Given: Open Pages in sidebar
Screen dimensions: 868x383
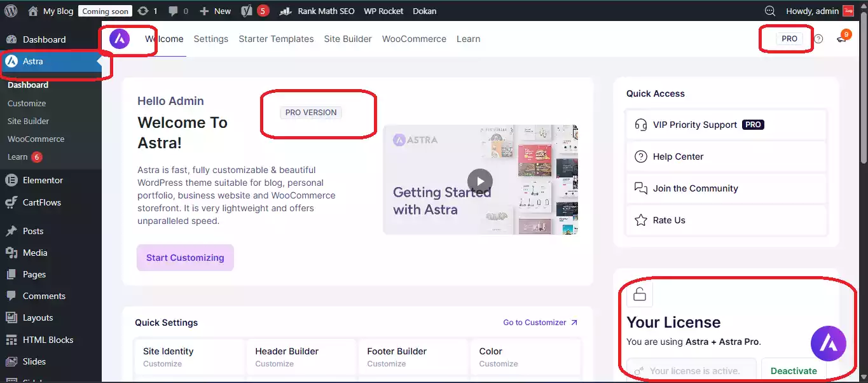Looking at the screenshot, I should pos(51,274).
